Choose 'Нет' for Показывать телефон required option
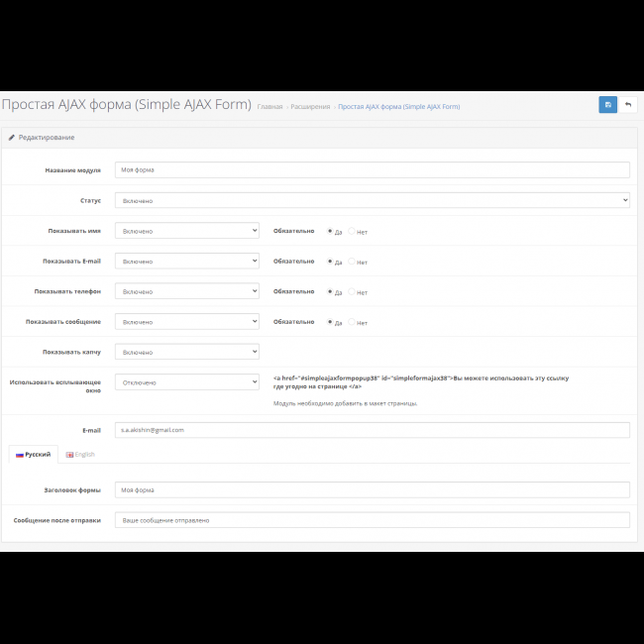 (x=352, y=292)
